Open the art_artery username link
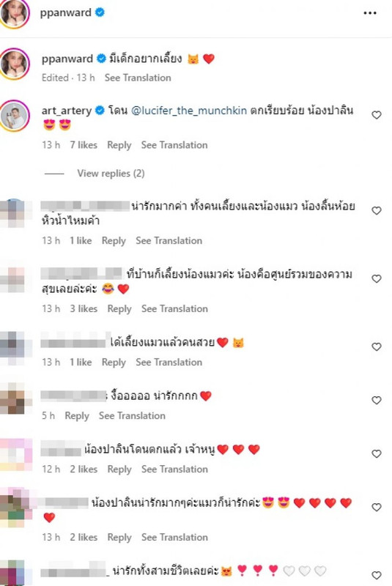392x586 pixels. 67,111
